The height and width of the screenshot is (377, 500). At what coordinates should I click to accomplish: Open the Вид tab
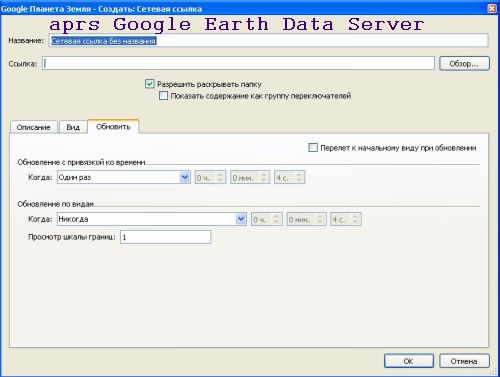(x=73, y=127)
